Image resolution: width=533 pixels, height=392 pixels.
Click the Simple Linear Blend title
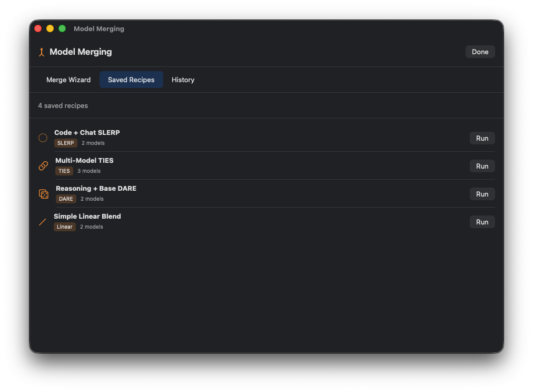click(87, 217)
